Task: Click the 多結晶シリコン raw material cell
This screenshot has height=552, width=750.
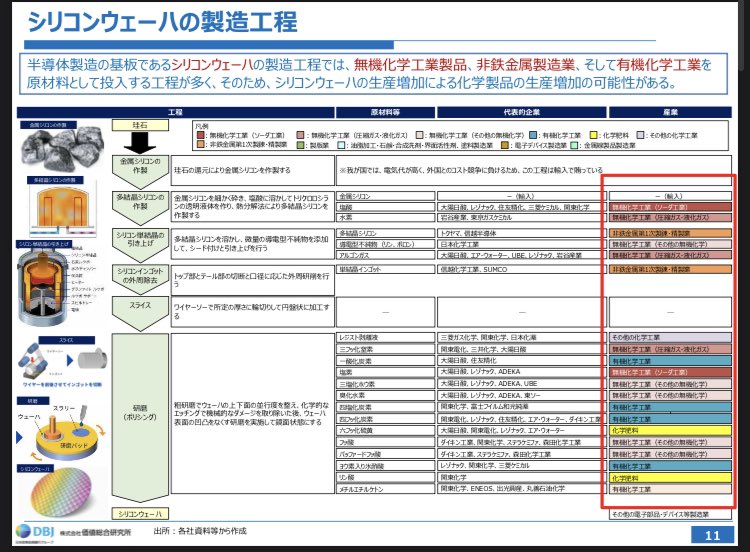Action: pyautogui.click(x=386, y=233)
